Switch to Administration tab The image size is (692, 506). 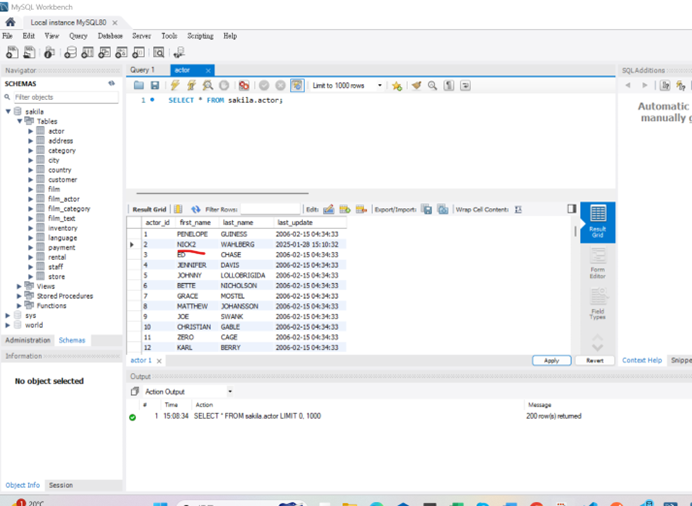click(28, 340)
